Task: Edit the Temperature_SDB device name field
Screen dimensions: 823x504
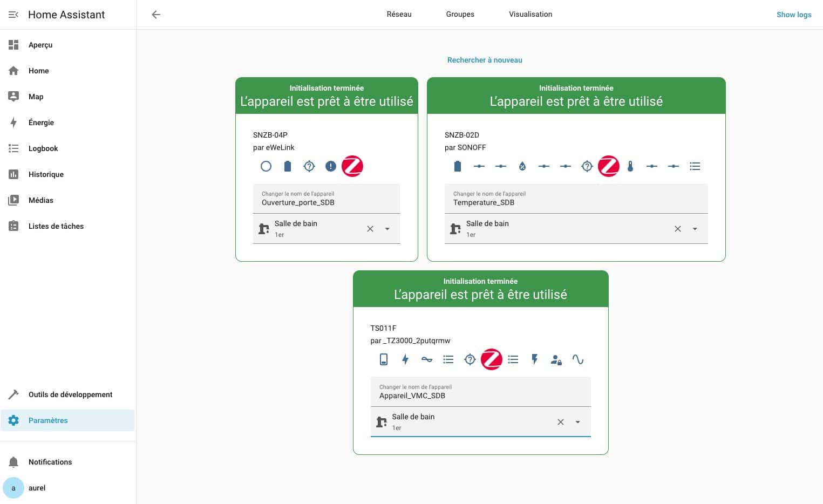Action: [575, 202]
